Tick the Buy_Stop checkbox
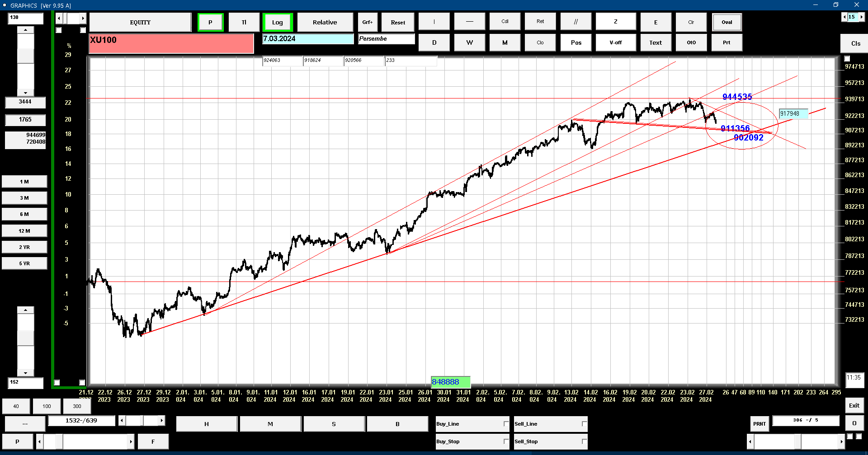Screen dimensions: 868x455 [x=506, y=441]
